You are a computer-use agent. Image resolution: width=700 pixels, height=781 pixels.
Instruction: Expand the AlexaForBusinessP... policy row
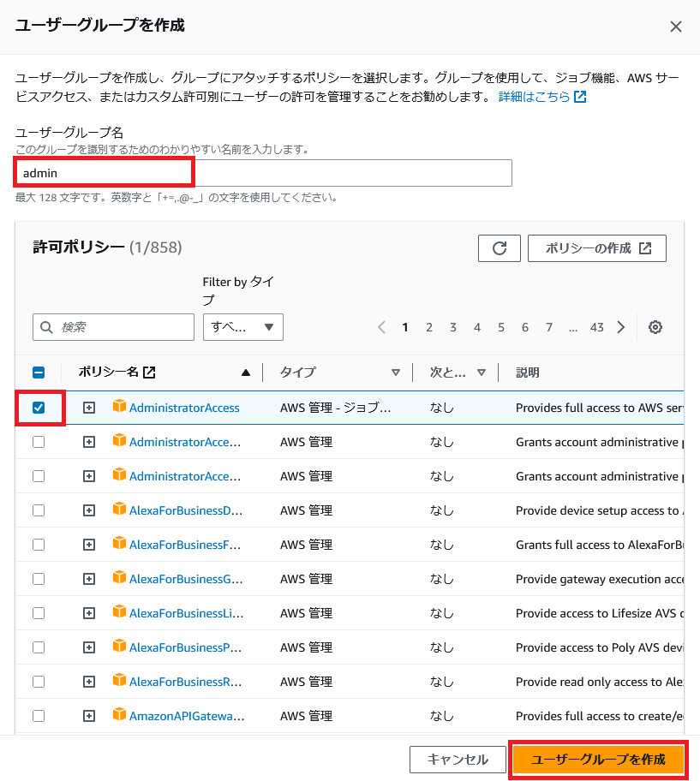click(x=89, y=647)
